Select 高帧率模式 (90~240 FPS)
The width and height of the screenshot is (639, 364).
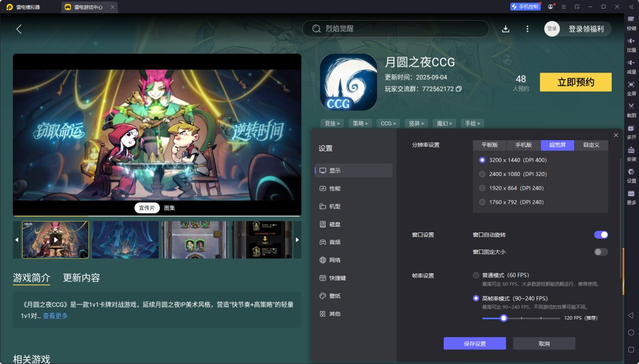pyautogui.click(x=476, y=298)
